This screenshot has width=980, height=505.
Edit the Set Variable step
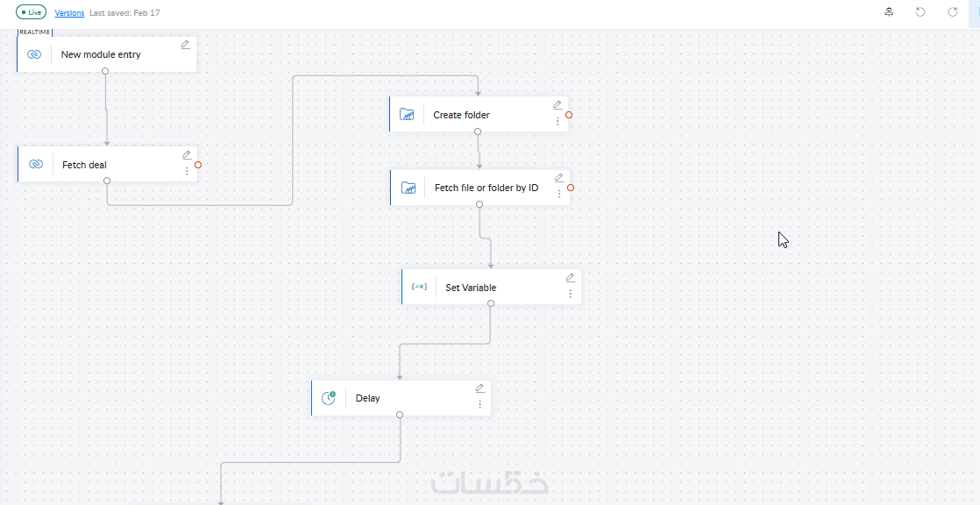pos(570,277)
